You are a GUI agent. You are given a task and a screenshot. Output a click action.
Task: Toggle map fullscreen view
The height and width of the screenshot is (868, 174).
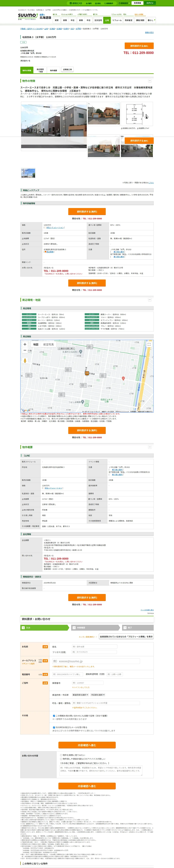click(149, 344)
